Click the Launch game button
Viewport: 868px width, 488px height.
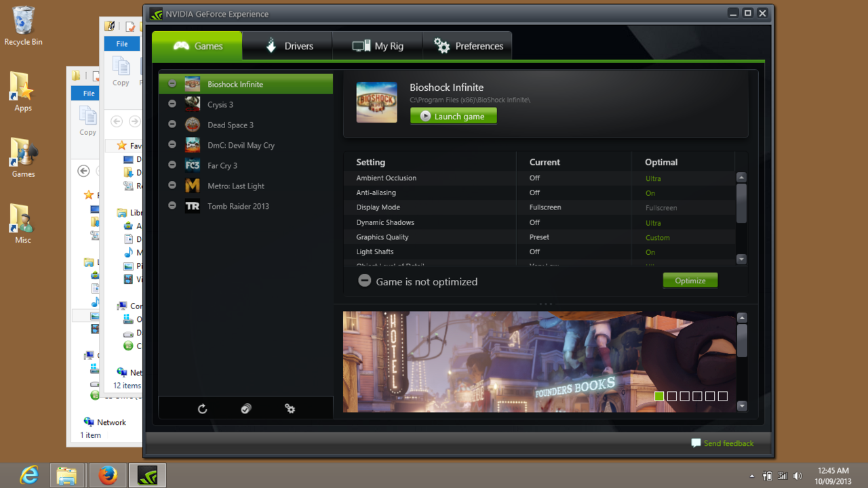(454, 116)
